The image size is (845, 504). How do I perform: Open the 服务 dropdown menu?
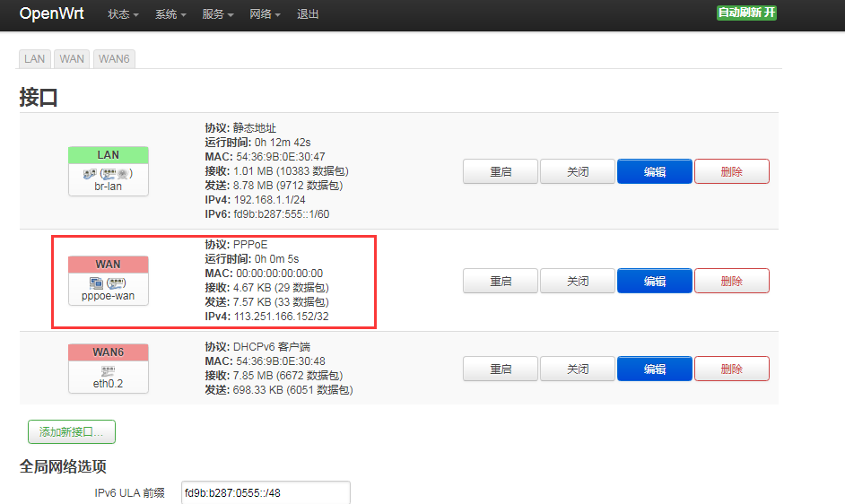point(218,14)
